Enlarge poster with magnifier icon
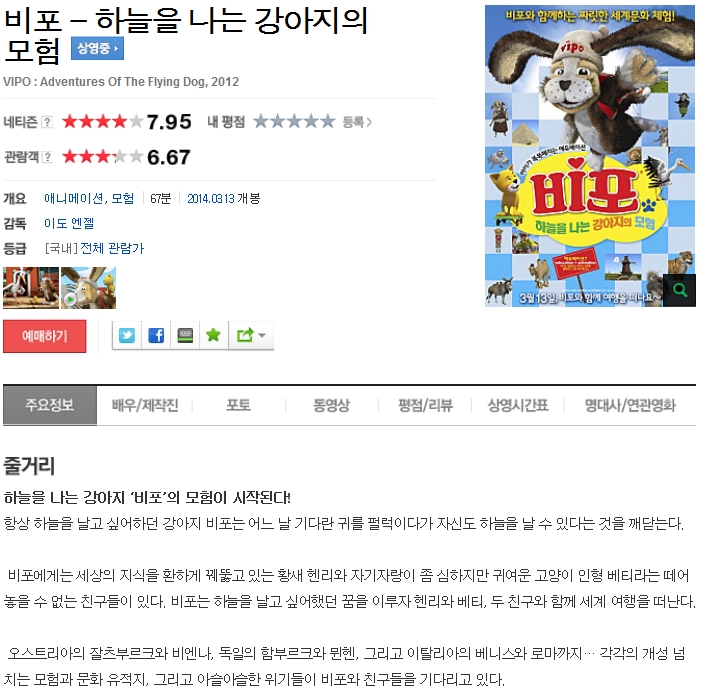The image size is (707, 693). pos(679,290)
